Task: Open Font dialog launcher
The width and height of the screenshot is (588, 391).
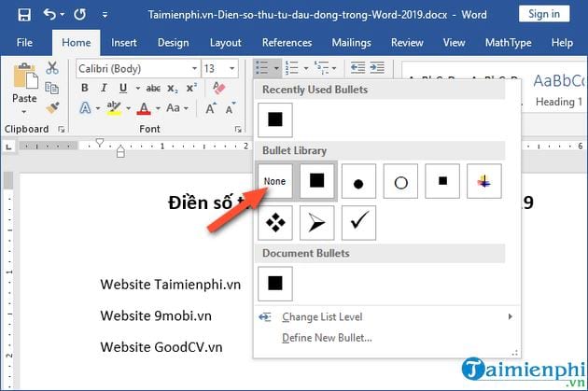Action: point(238,130)
